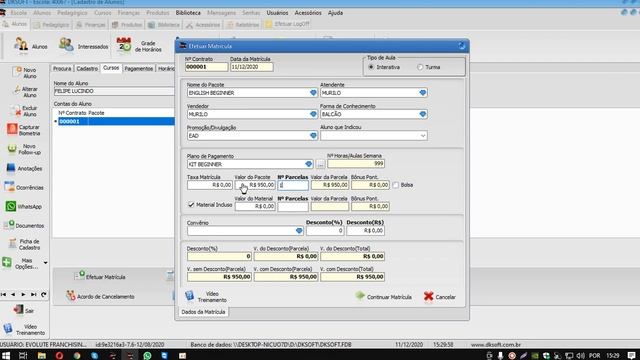The width and height of the screenshot is (640, 360).
Task: Select Dados da Matrícula tab
Action: pyautogui.click(x=203, y=311)
